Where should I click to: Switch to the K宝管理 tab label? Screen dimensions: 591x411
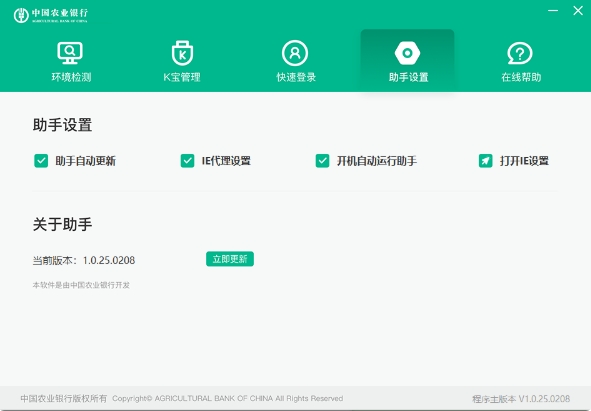point(182,77)
